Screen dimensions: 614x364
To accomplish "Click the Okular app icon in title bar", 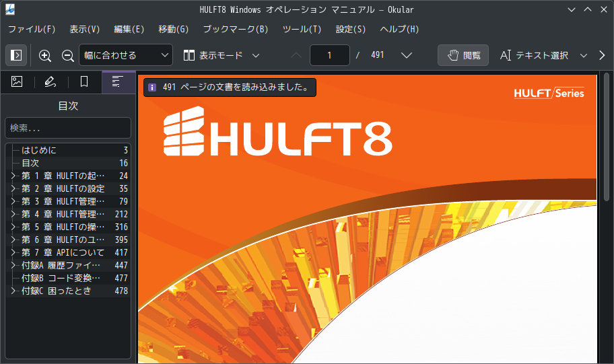I will pyautogui.click(x=10, y=9).
